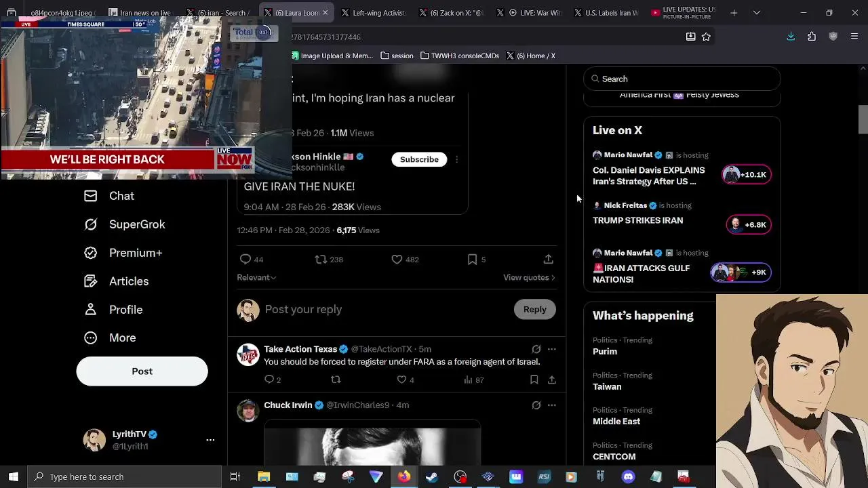Open Firefox application menu
868x488 pixels.
click(x=854, y=37)
